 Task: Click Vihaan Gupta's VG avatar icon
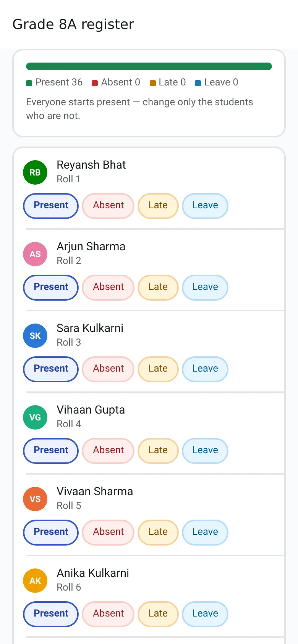pos(35,417)
